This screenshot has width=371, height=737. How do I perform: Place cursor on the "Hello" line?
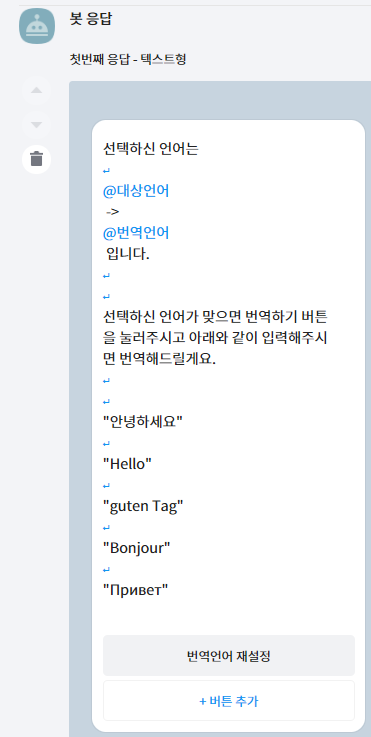click(127, 464)
